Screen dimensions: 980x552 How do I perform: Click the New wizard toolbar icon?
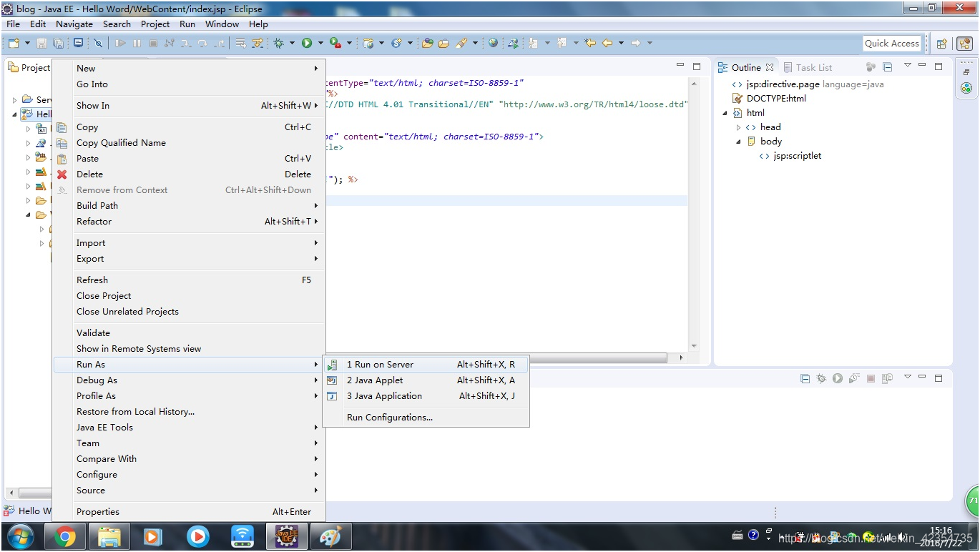(14, 44)
